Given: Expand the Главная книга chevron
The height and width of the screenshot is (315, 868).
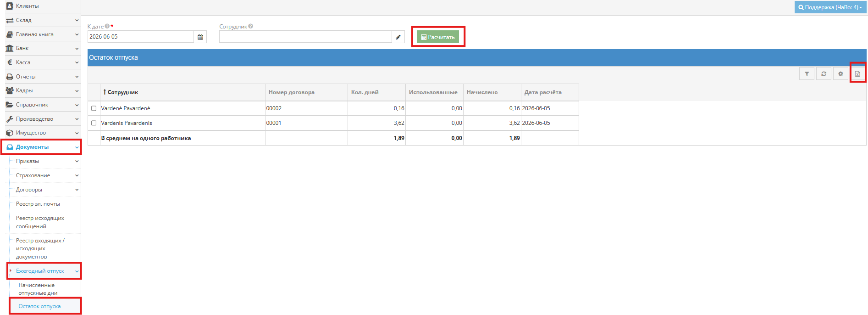Looking at the screenshot, I should 77,34.
